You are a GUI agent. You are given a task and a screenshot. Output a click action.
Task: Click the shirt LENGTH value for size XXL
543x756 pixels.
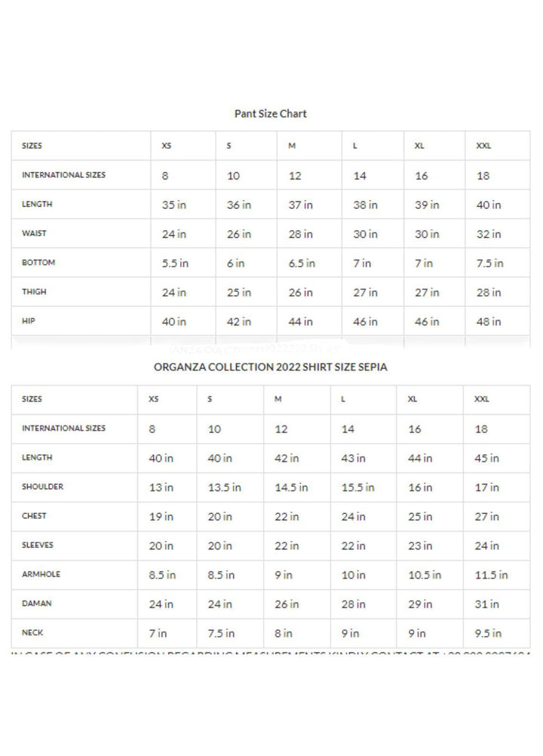point(486,458)
